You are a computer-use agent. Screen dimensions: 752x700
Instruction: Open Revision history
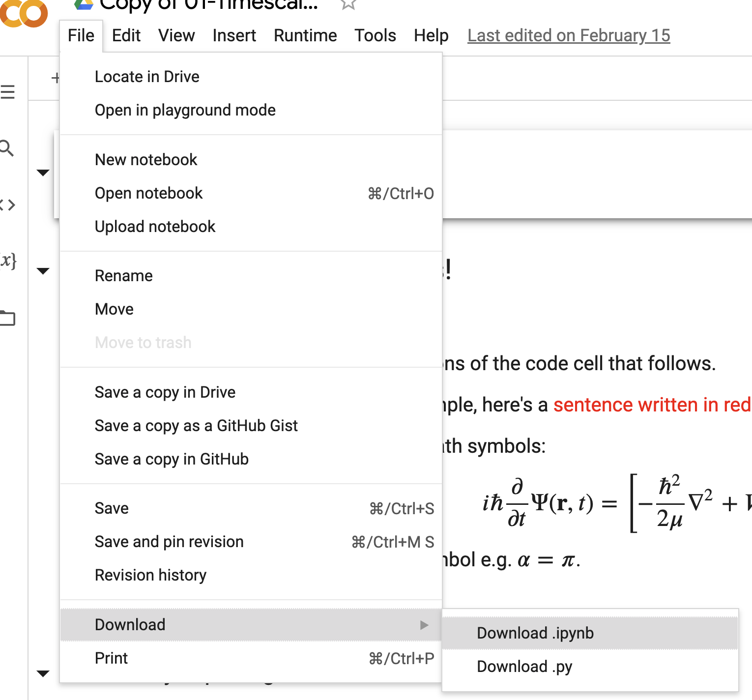[x=251, y=575]
